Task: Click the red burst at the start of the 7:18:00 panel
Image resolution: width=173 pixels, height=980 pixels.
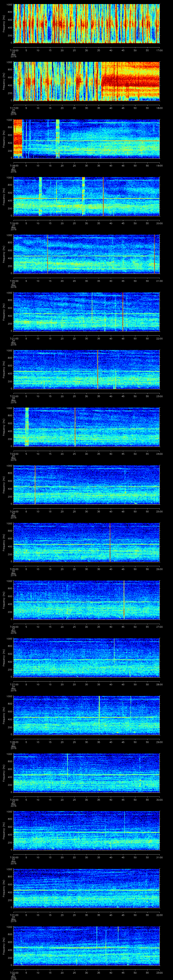Action: point(18,139)
